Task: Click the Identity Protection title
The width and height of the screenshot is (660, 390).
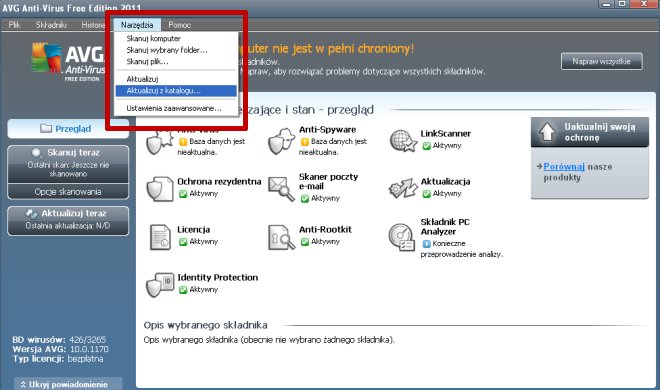Action: 217,277
